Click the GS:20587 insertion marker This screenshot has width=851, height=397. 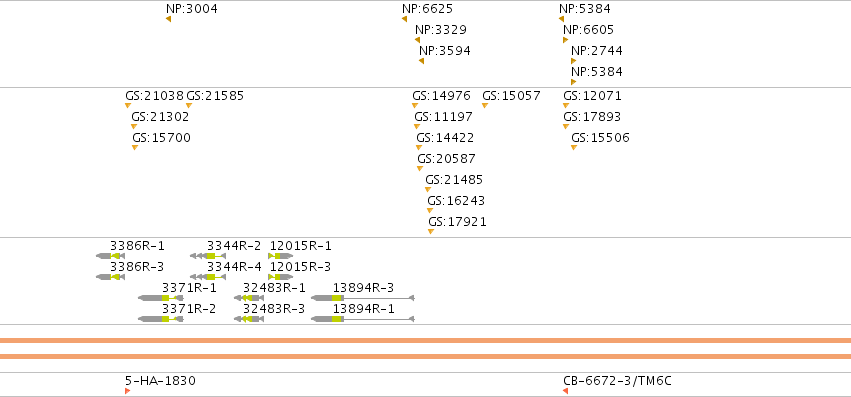[420, 168]
